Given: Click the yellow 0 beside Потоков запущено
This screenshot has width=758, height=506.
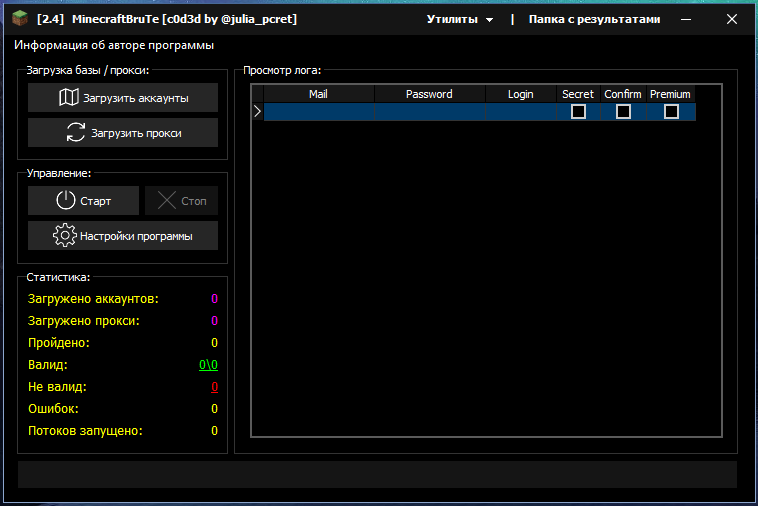Looking at the screenshot, I should point(215,431).
